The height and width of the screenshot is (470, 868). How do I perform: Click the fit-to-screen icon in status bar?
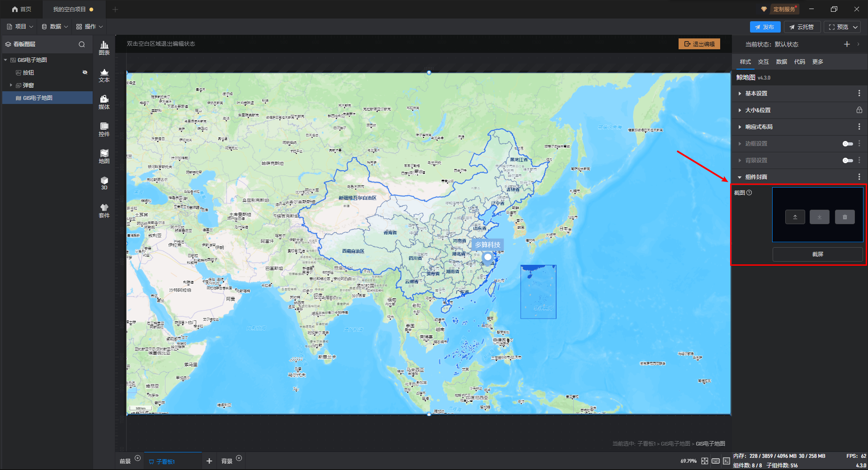(705, 461)
